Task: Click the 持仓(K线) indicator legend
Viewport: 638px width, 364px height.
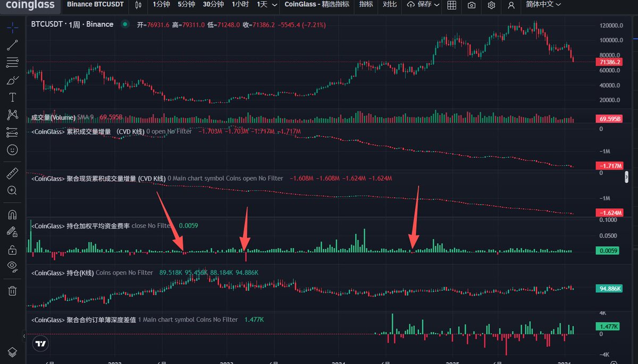Action: pyautogui.click(x=62, y=273)
